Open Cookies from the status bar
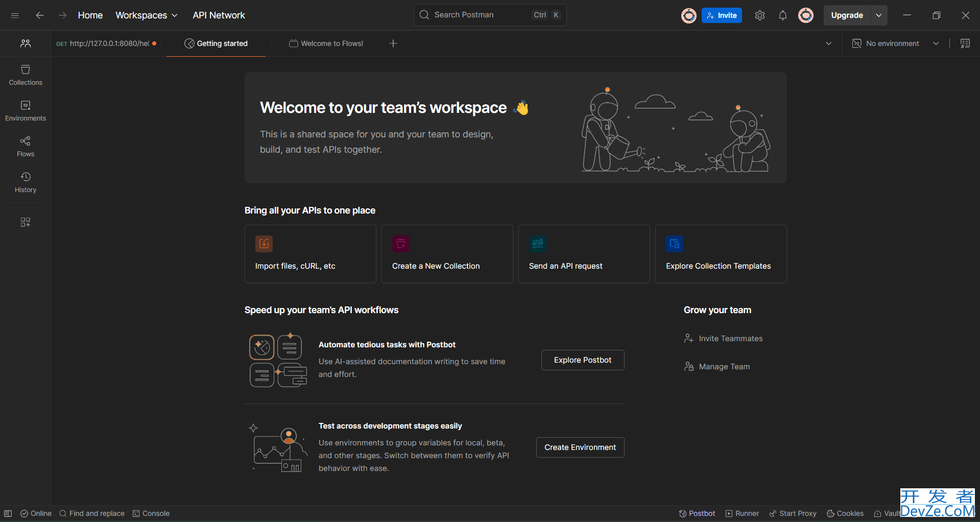This screenshot has height=522, width=980. pyautogui.click(x=845, y=513)
